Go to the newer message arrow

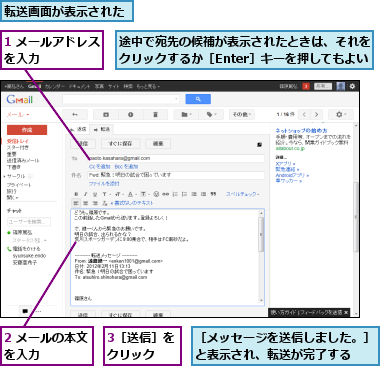pyautogui.click(x=304, y=115)
